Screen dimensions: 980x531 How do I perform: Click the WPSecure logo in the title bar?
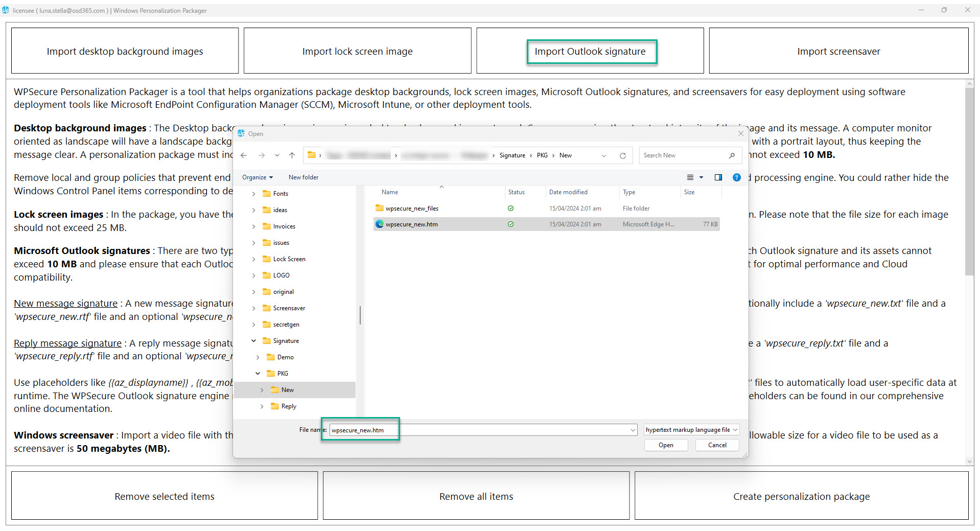[x=6, y=10]
